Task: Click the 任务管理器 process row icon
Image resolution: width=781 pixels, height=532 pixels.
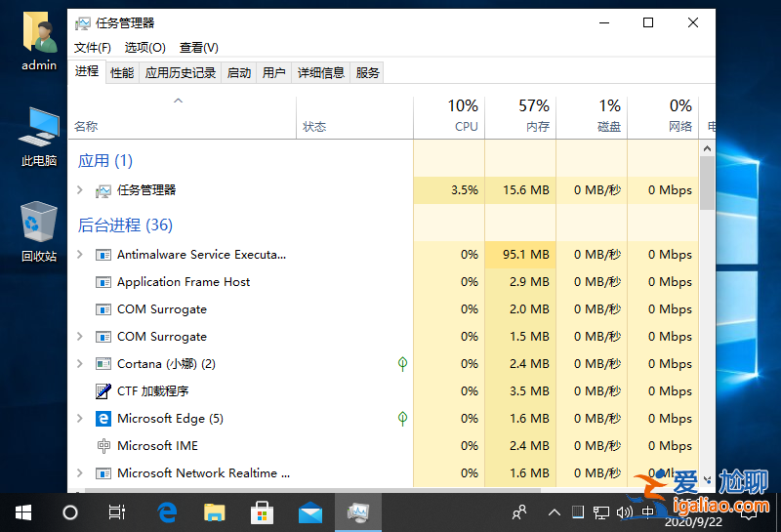Action: [x=103, y=190]
